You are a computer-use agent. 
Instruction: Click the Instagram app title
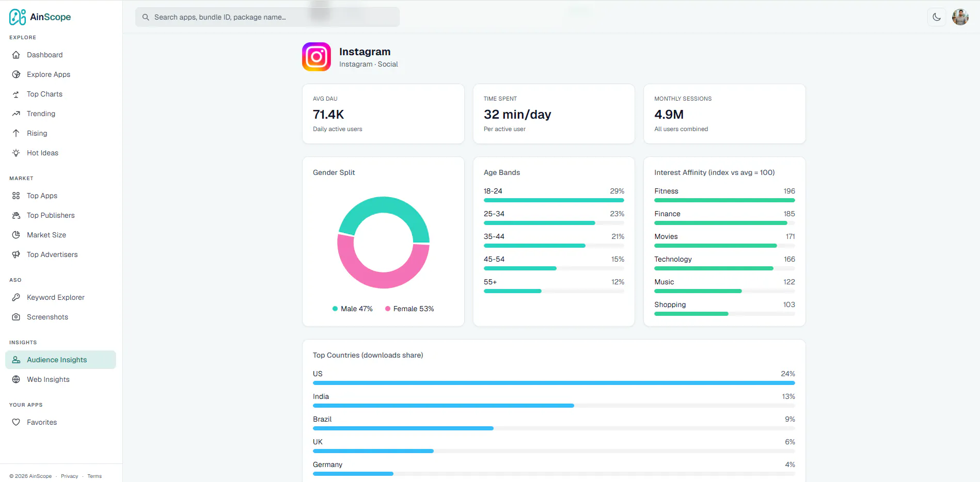[365, 52]
